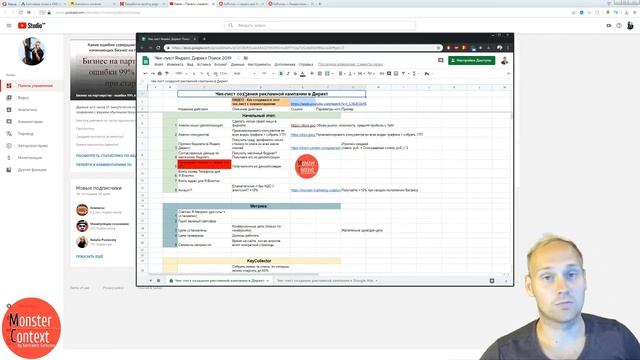The width and height of the screenshot is (640, 360).
Task: Open the YouTube Studio account avatar
Action: tap(630, 25)
